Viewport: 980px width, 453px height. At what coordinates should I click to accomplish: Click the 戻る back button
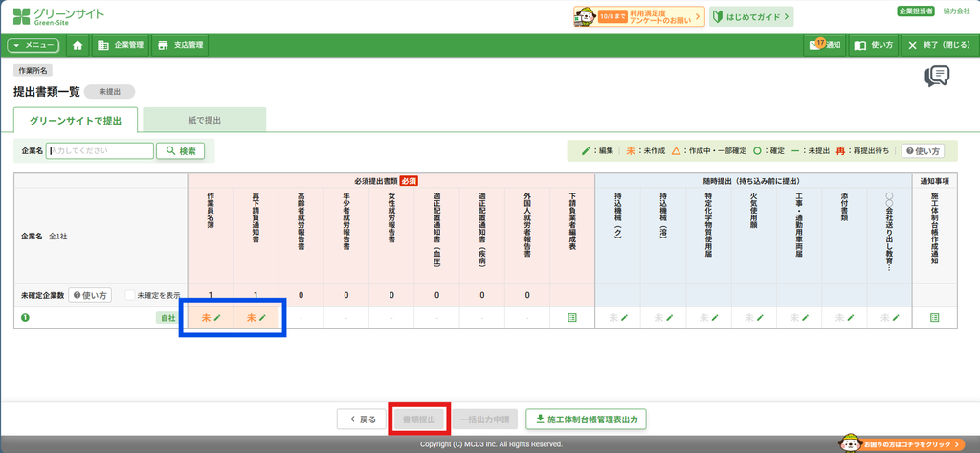point(363,419)
